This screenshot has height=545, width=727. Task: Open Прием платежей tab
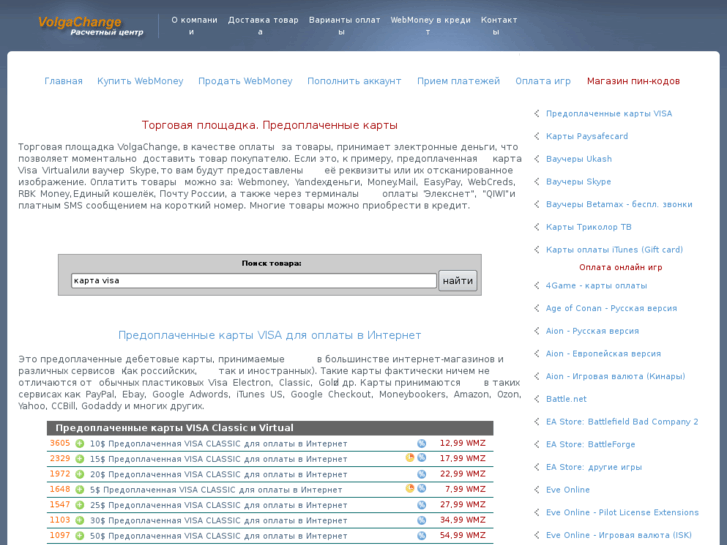(458, 81)
